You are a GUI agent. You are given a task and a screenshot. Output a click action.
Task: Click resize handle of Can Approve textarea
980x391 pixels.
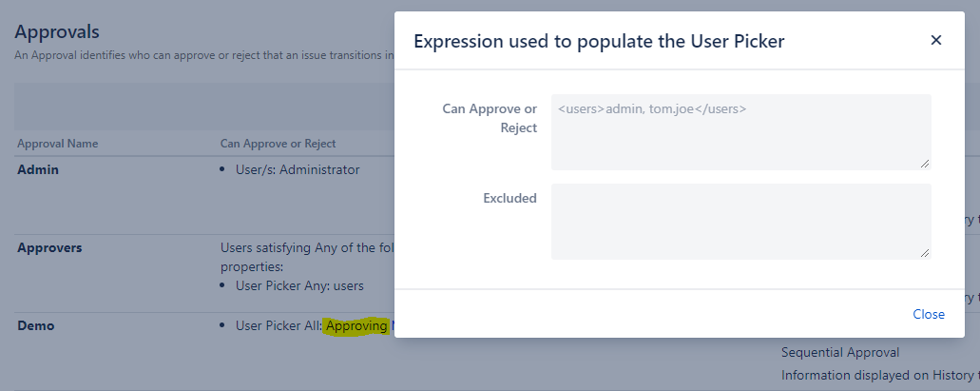[x=925, y=164]
